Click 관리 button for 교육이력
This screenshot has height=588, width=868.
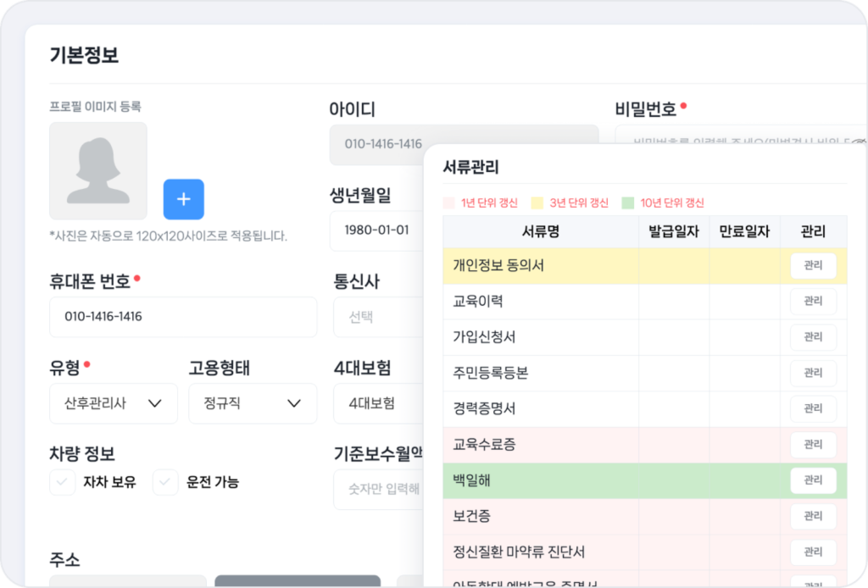click(x=813, y=302)
